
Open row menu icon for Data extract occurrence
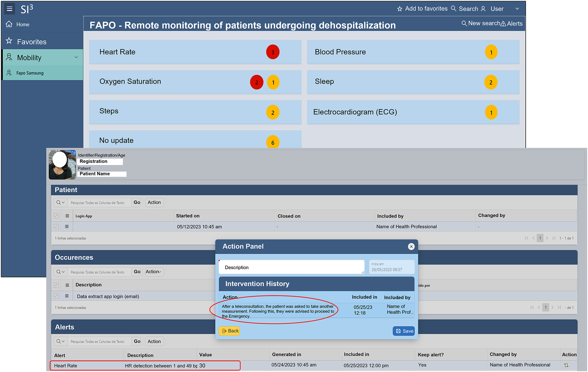(x=67, y=296)
